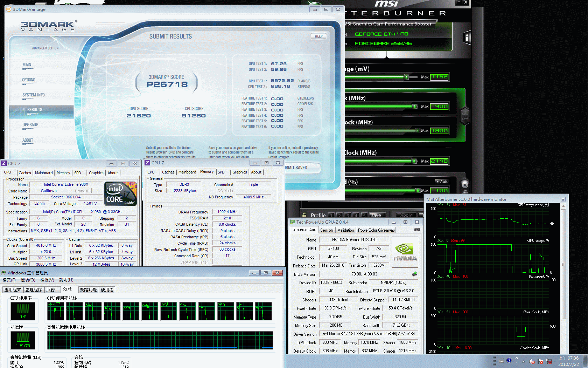Screen dimensions: 588x368
Task: Click the fan speed slider handle
Action: [x=418, y=190]
